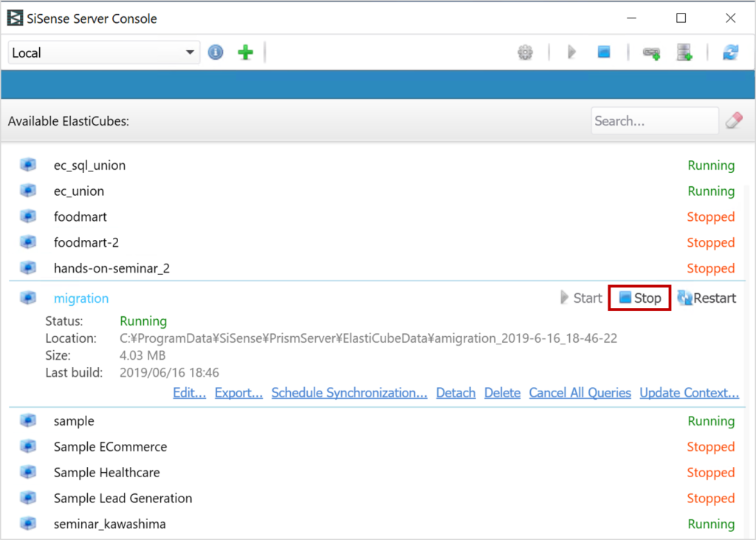
Task: Click Running status of ec_sql_union
Action: coord(711,165)
